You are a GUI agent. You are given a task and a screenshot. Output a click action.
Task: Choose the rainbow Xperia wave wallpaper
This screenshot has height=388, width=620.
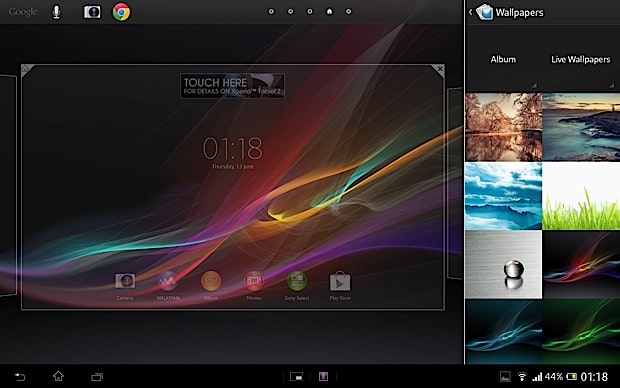pos(581,265)
